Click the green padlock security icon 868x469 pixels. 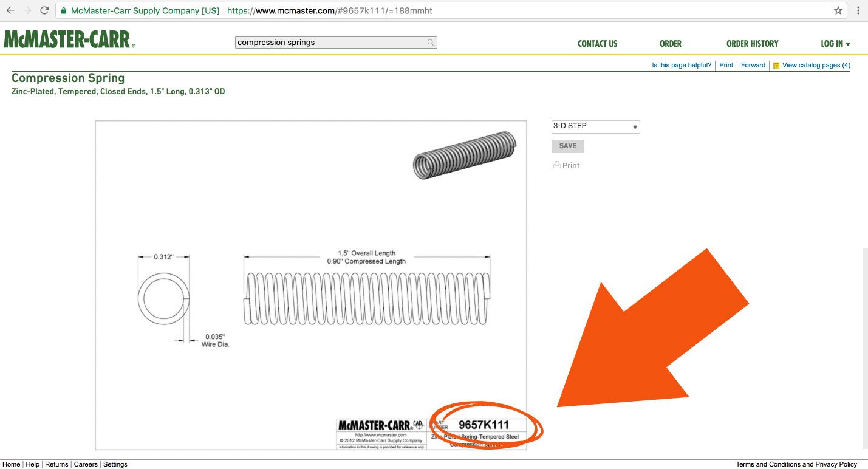pyautogui.click(x=64, y=11)
